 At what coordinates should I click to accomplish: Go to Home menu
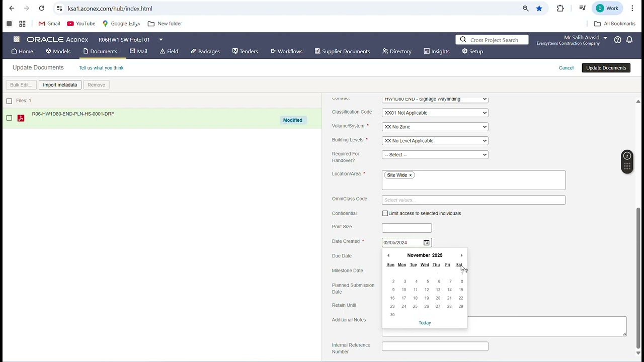click(22, 51)
